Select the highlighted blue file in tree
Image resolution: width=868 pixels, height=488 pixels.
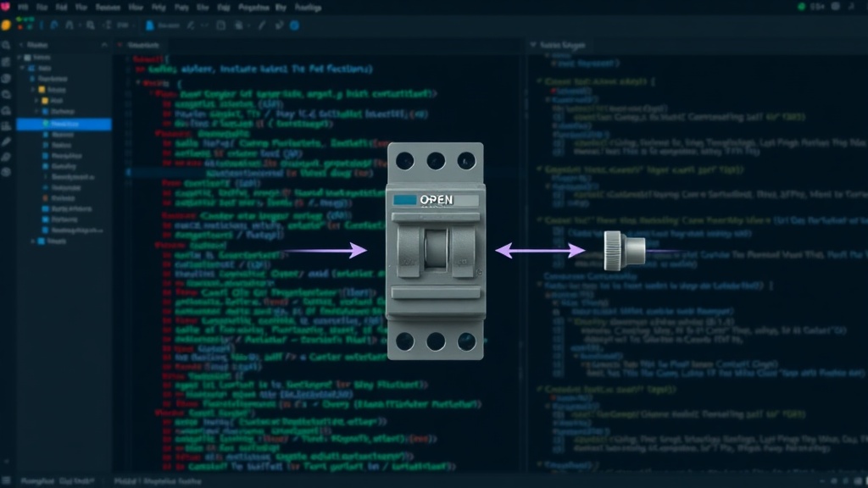[x=64, y=124]
